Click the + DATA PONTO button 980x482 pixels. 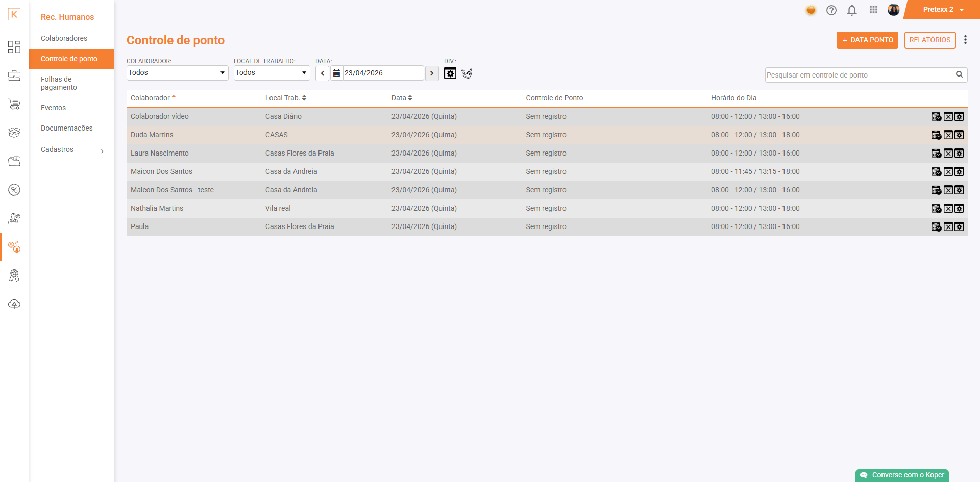867,40
